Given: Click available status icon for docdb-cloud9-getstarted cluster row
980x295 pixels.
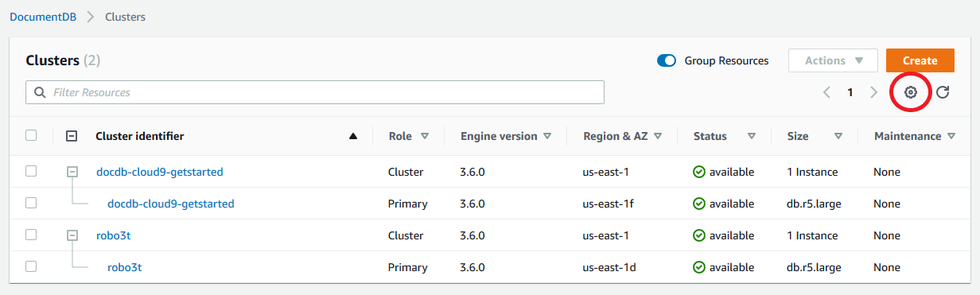Looking at the screenshot, I should (699, 172).
